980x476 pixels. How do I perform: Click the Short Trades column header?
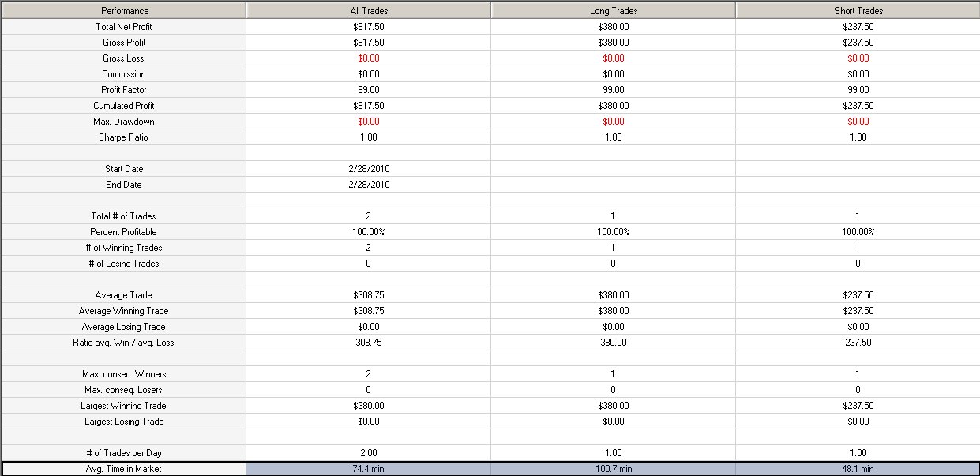(x=858, y=10)
